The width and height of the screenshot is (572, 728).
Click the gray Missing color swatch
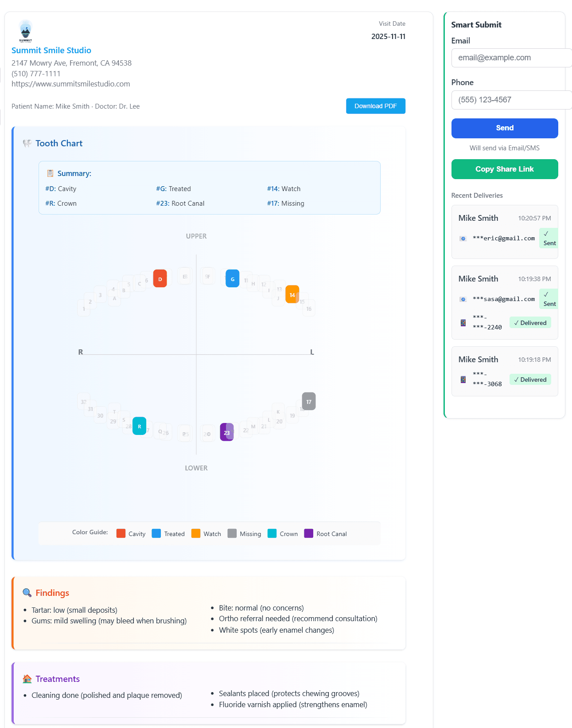(232, 533)
